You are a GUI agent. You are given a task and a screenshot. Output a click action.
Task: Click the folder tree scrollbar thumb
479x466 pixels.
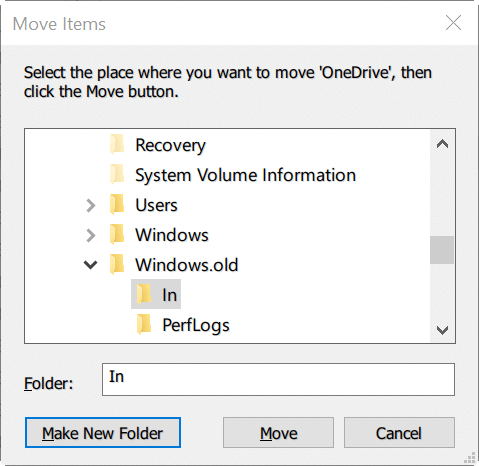click(x=442, y=250)
